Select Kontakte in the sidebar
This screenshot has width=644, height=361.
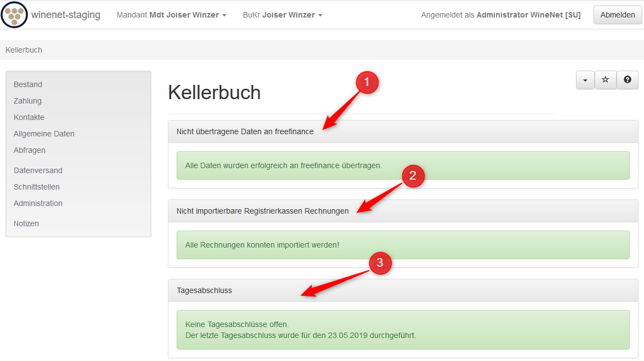pyautogui.click(x=29, y=117)
